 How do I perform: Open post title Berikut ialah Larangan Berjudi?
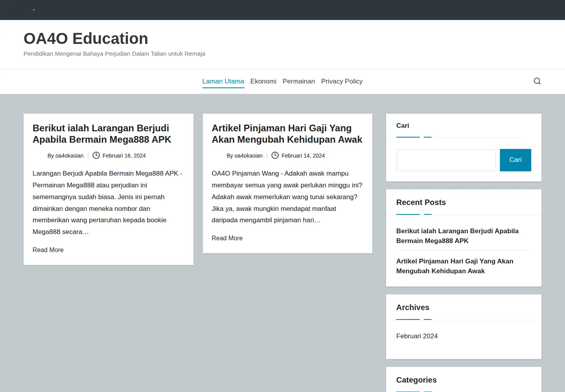point(102,134)
